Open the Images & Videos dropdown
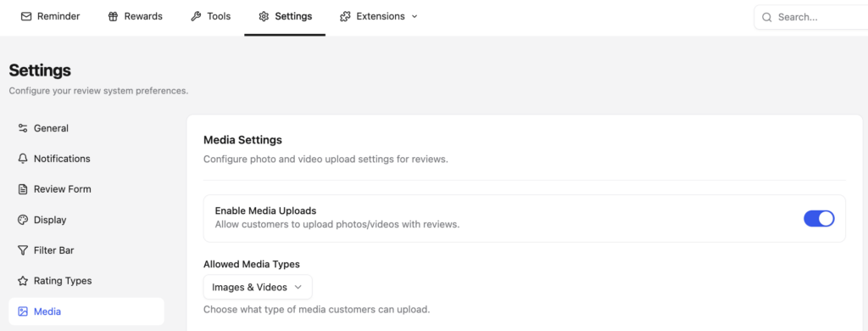 [258, 287]
